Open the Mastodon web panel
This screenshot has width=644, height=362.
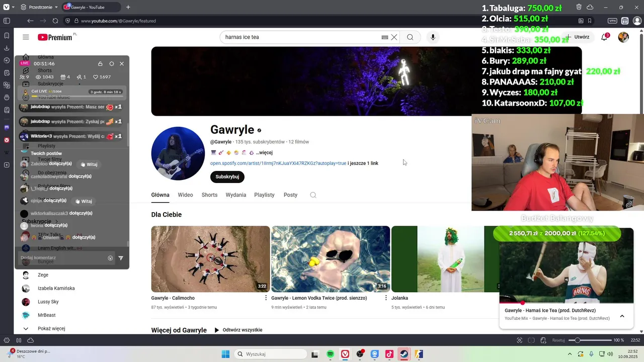click(7, 128)
